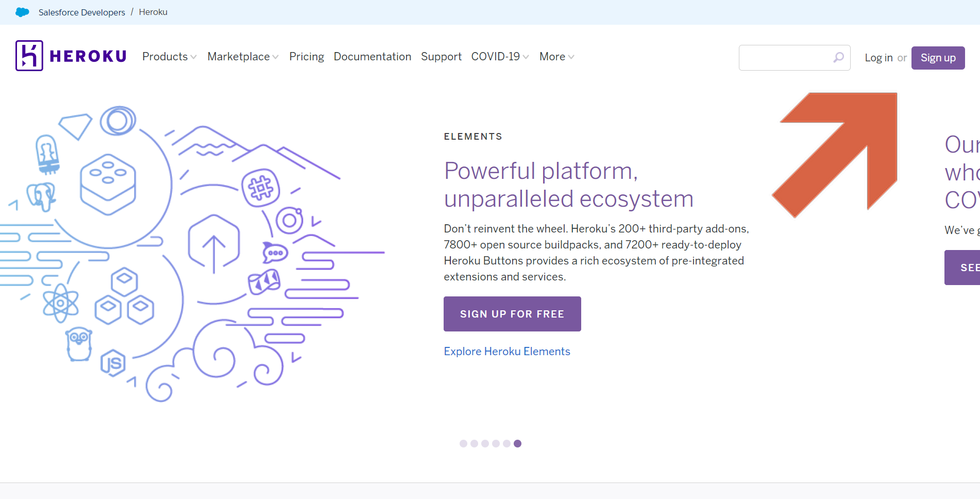This screenshot has height=499, width=980.
Task: Open the Salesforce Developers link
Action: click(81, 12)
